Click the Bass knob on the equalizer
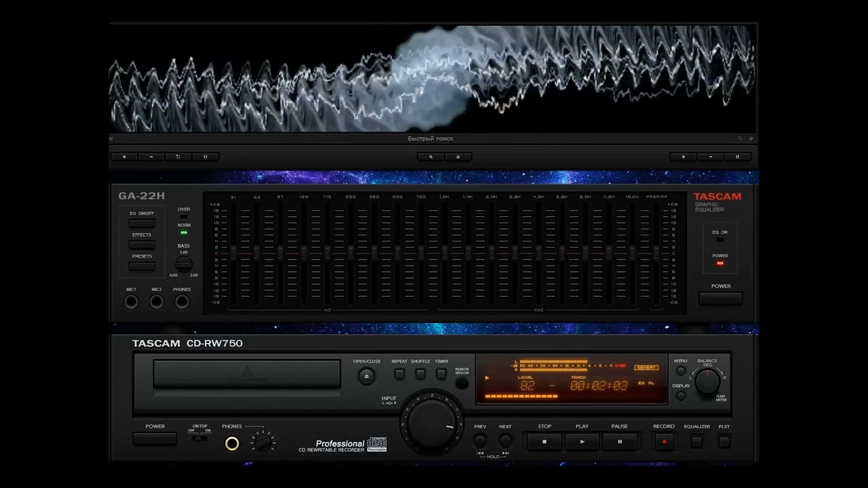The image size is (868, 488). [x=184, y=264]
